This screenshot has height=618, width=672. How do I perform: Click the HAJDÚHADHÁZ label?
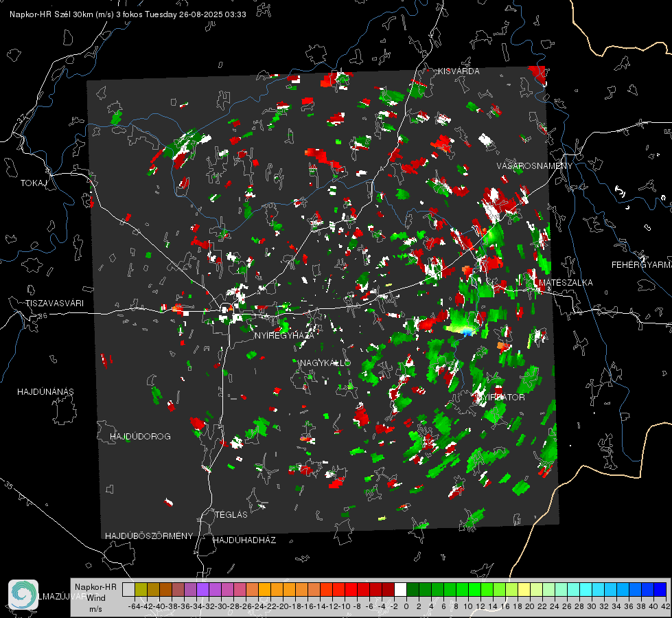pyautogui.click(x=244, y=540)
